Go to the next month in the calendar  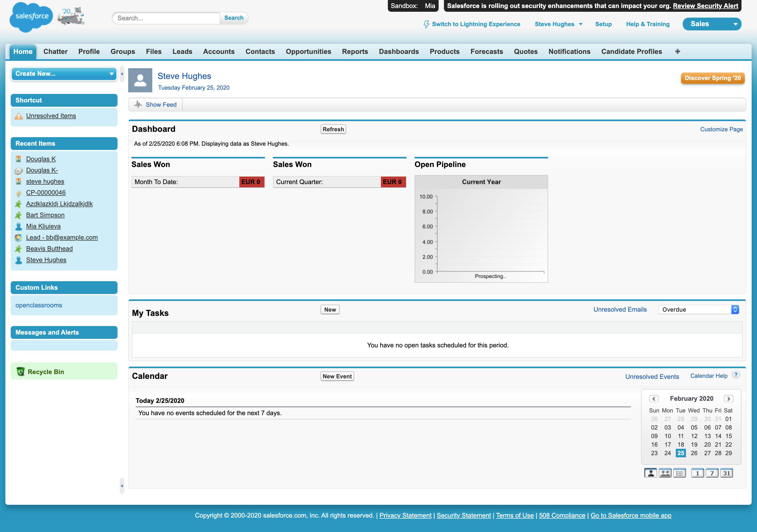pyautogui.click(x=729, y=399)
